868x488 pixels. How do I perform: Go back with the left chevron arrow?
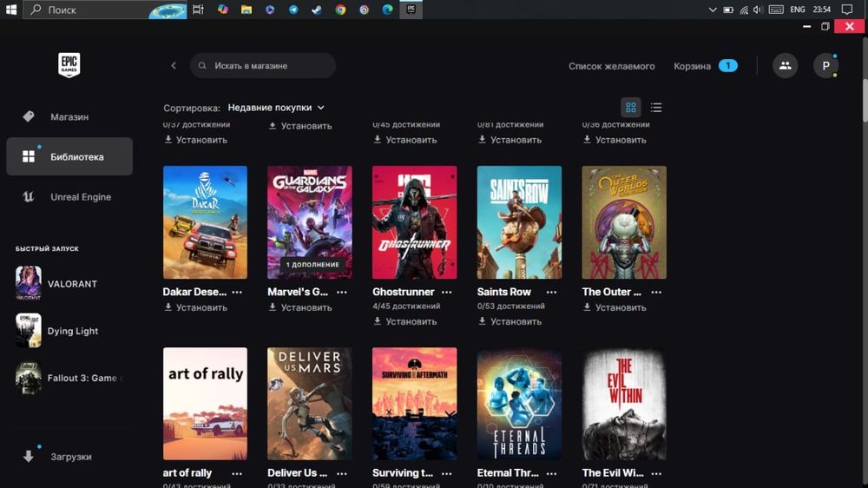pos(174,65)
